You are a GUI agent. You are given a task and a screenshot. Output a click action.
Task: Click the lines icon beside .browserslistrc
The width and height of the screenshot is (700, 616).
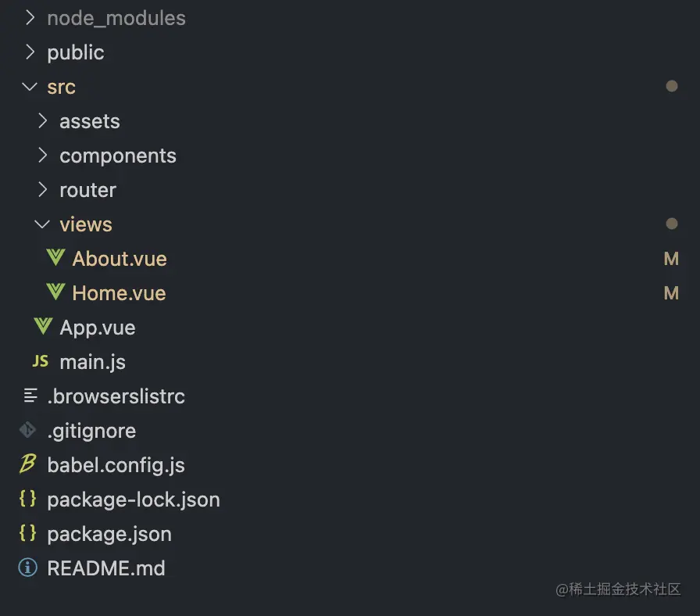coord(30,396)
